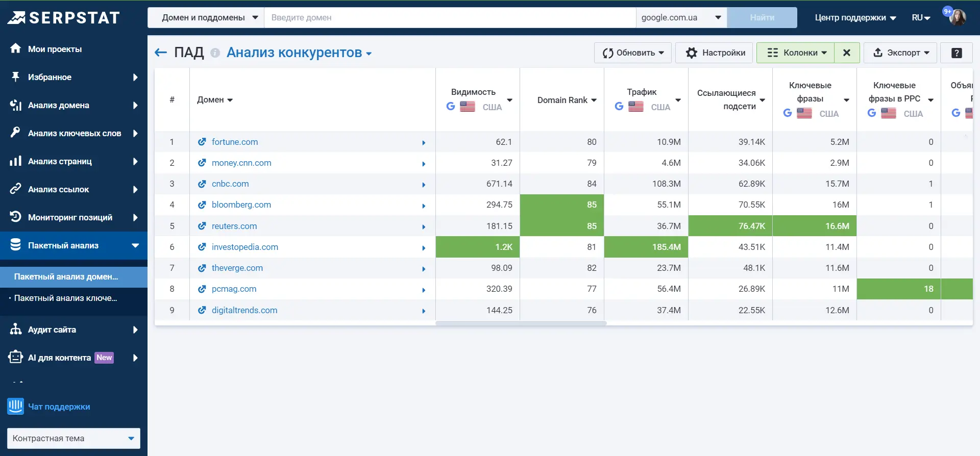Open the Колонки columns dropdown
The width and height of the screenshot is (980, 456).
point(795,53)
